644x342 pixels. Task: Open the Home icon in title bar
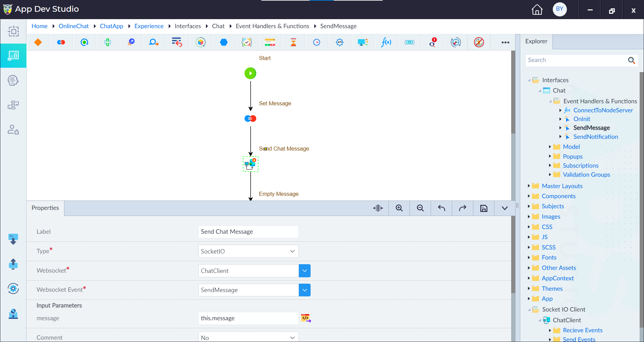537,9
